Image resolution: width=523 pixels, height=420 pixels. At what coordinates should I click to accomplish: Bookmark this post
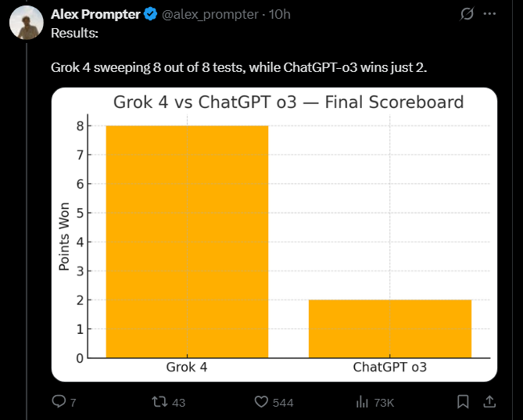[x=463, y=402]
